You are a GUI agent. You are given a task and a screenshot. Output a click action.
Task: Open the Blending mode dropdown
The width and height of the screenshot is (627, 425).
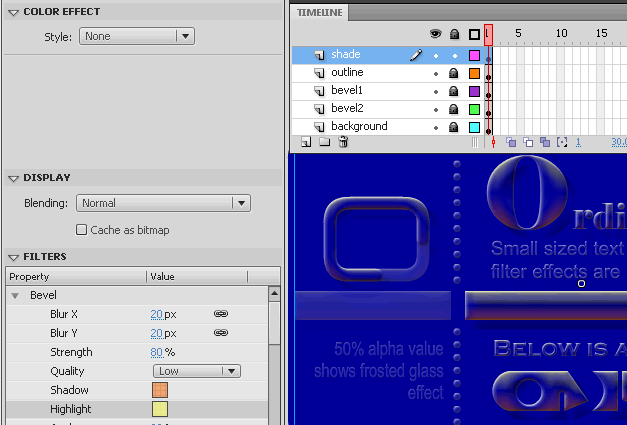coord(163,203)
